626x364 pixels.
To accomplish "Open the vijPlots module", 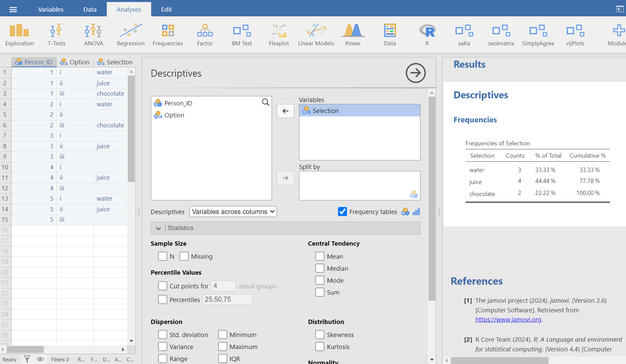I will [575, 35].
